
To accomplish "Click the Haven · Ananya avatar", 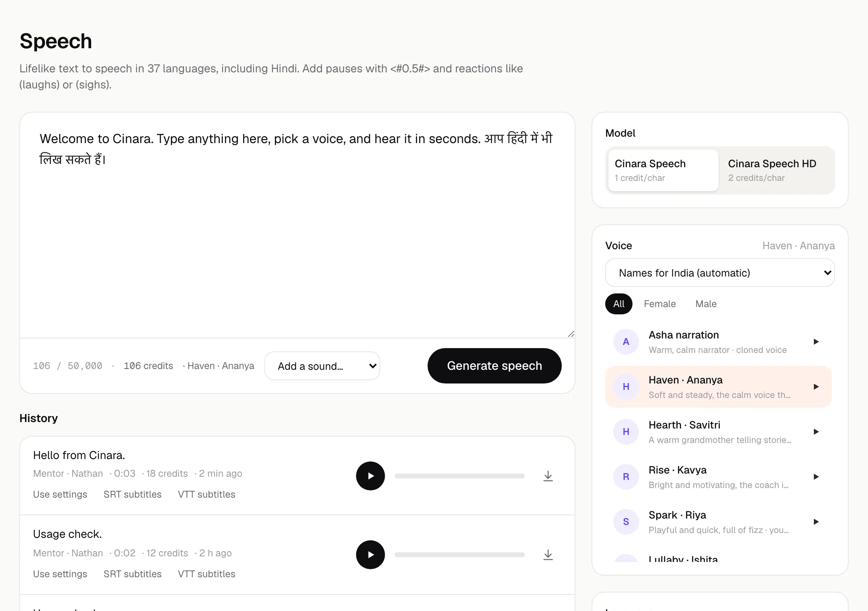I will pos(626,387).
